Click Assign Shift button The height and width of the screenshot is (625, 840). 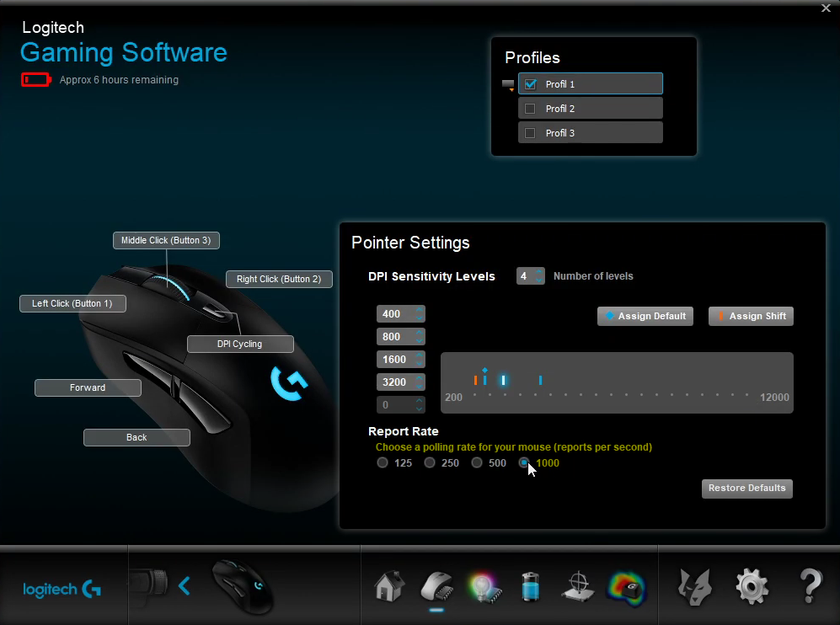tap(751, 316)
